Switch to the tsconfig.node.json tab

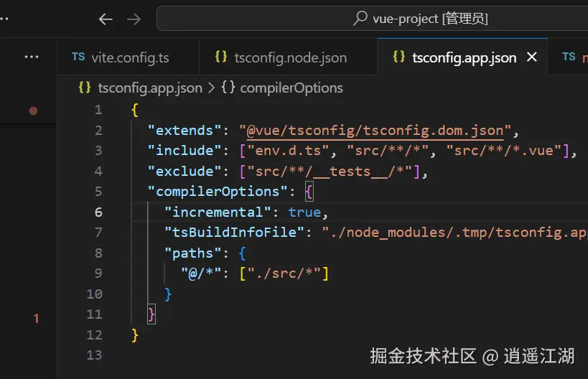[289, 57]
